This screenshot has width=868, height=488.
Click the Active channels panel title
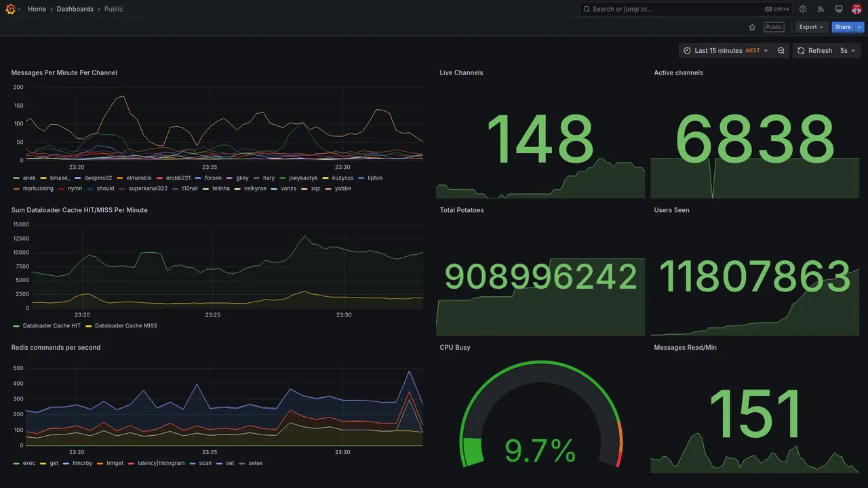point(678,73)
